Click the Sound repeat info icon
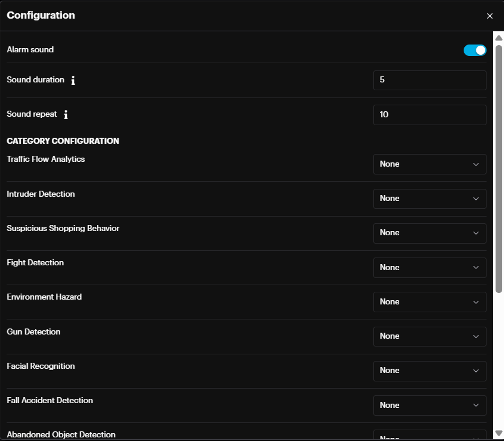This screenshot has width=504, height=441. [66, 114]
